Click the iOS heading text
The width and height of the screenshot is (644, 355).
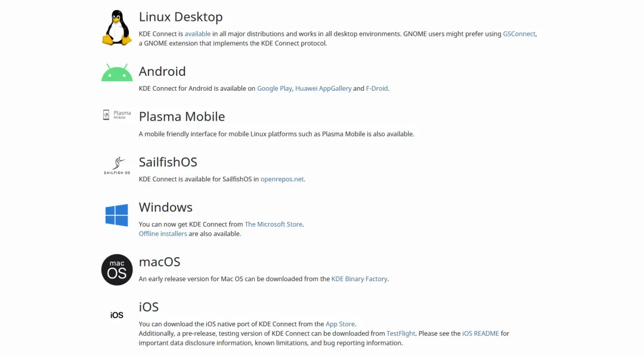(x=148, y=307)
